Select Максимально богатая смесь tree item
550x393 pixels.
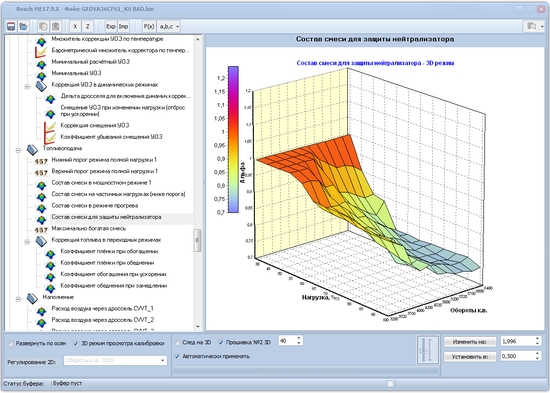[x=88, y=228]
